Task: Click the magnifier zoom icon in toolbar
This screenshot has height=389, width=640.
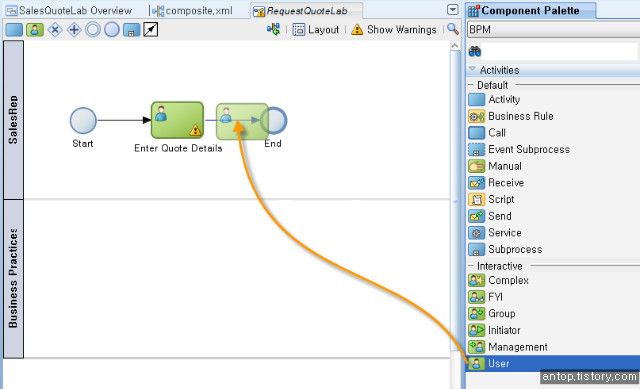Action: click(x=453, y=29)
